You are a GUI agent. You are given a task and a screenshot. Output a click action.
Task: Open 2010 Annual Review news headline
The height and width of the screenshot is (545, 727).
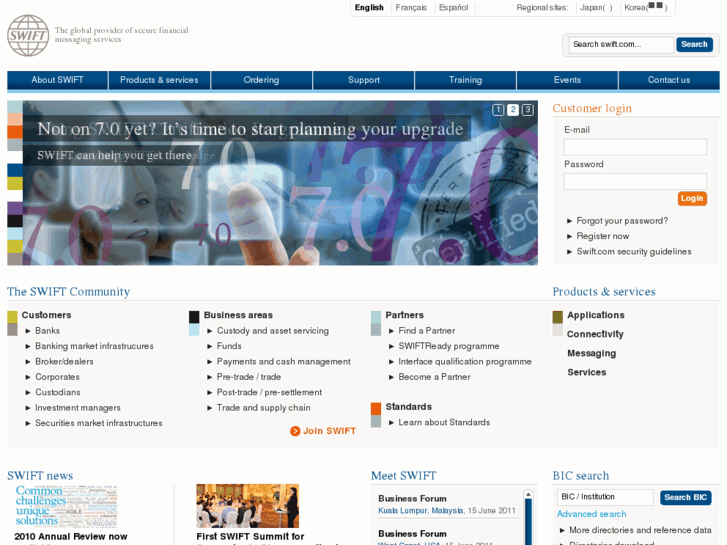pyautogui.click(x=70, y=537)
